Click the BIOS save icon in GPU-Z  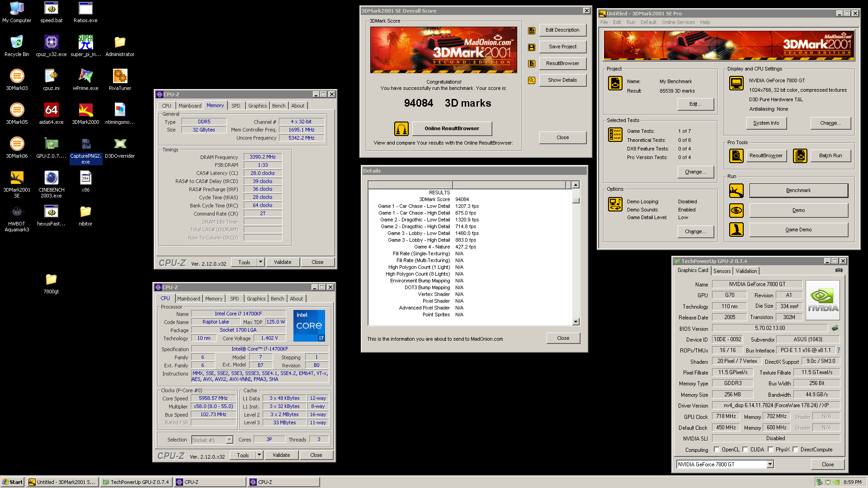tap(835, 328)
